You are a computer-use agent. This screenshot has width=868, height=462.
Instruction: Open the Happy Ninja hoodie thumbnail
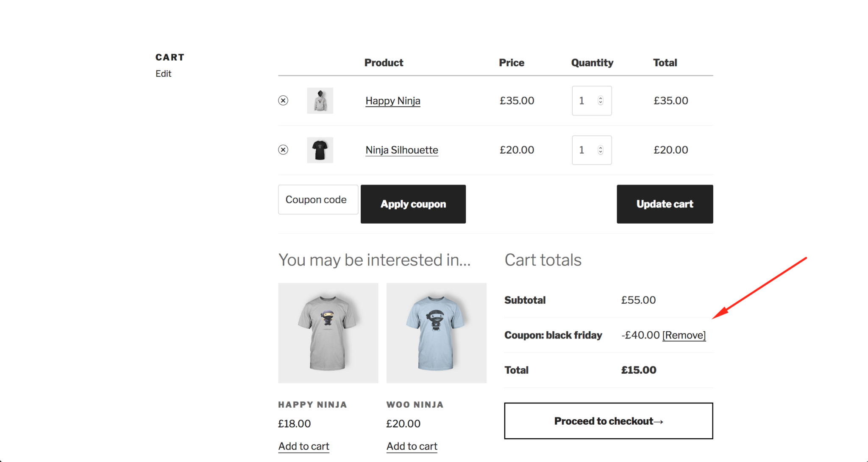point(320,101)
